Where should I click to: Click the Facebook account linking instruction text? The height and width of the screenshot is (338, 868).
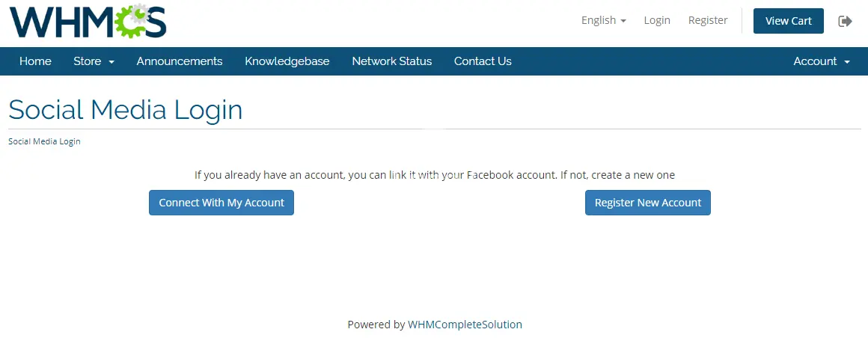coord(435,175)
